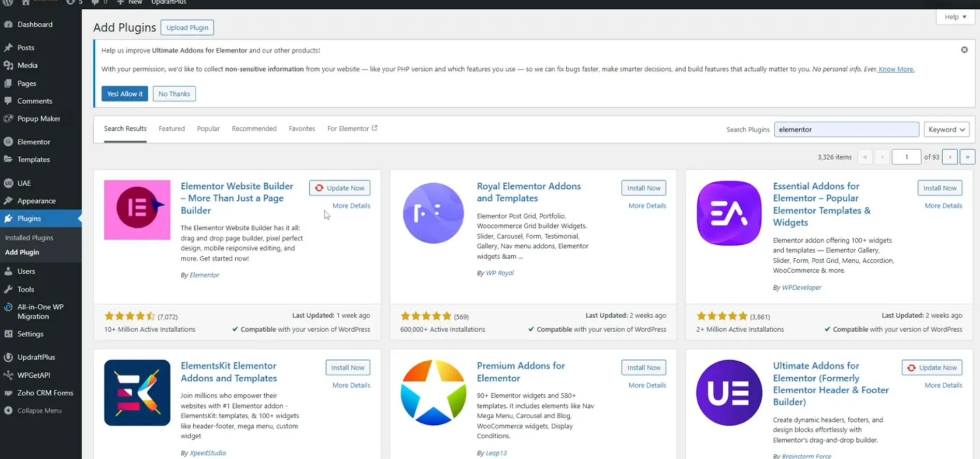Click the current page number field
The height and width of the screenshot is (459, 980).
[x=906, y=157]
